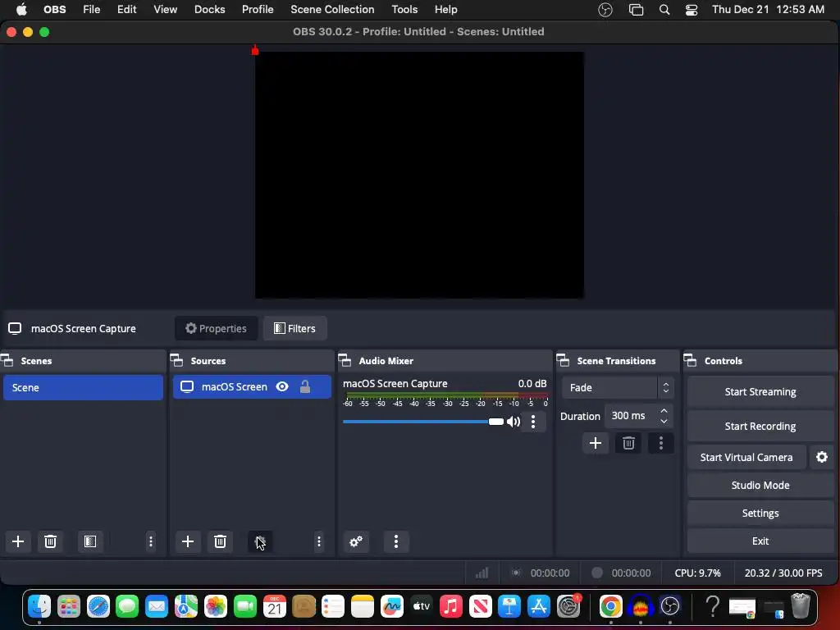Open macOS Screen Capture audio options dots
The image size is (840, 630).
coord(533,422)
